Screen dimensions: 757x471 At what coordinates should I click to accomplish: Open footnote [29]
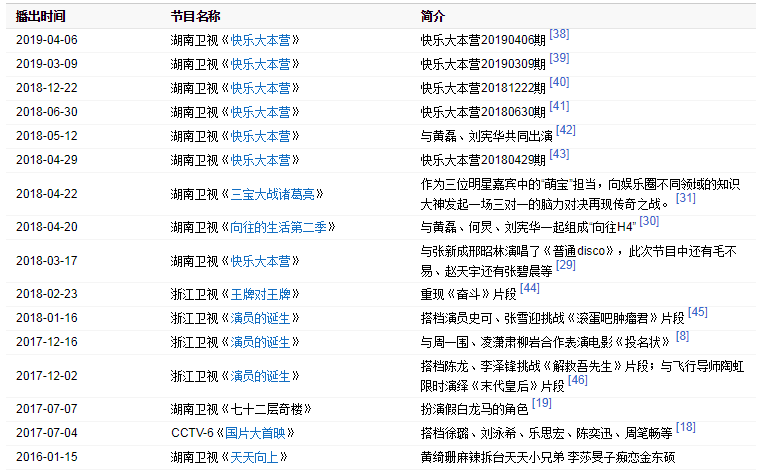pyautogui.click(x=566, y=266)
